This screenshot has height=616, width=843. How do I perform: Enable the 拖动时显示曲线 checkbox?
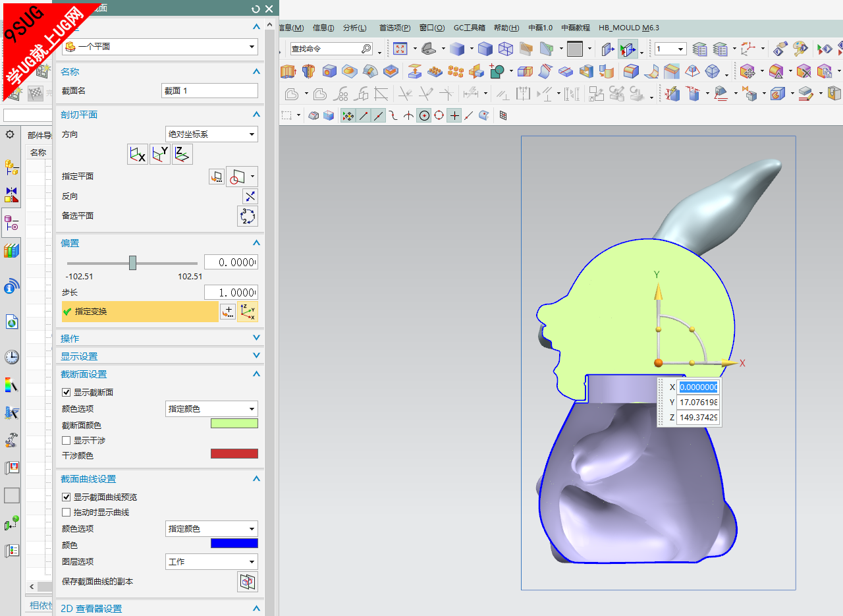coord(66,513)
